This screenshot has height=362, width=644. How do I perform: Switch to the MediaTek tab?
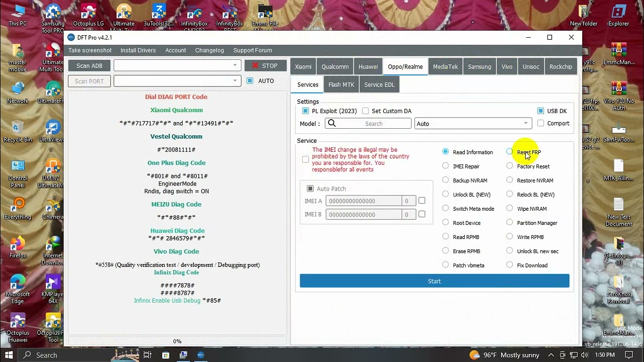[x=445, y=67]
